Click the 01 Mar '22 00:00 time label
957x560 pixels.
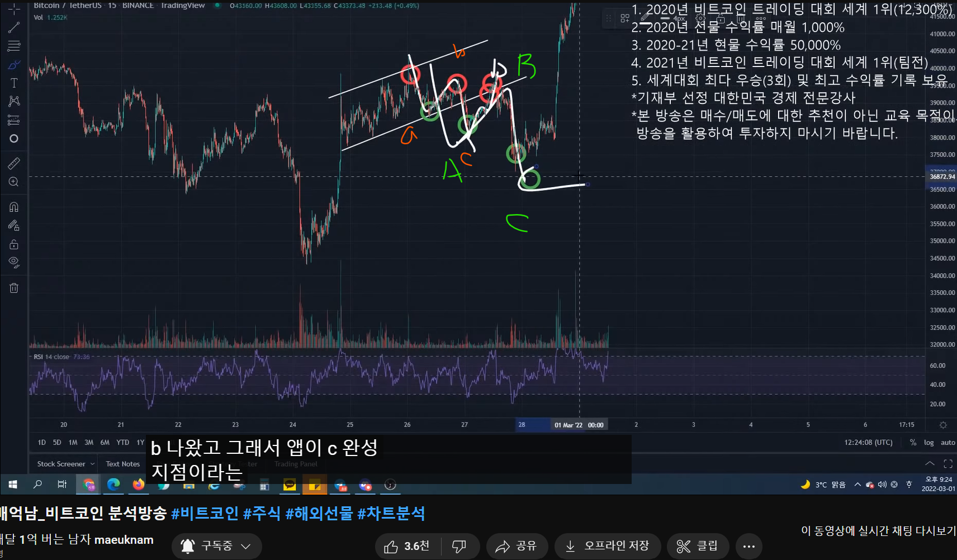pyautogui.click(x=579, y=425)
